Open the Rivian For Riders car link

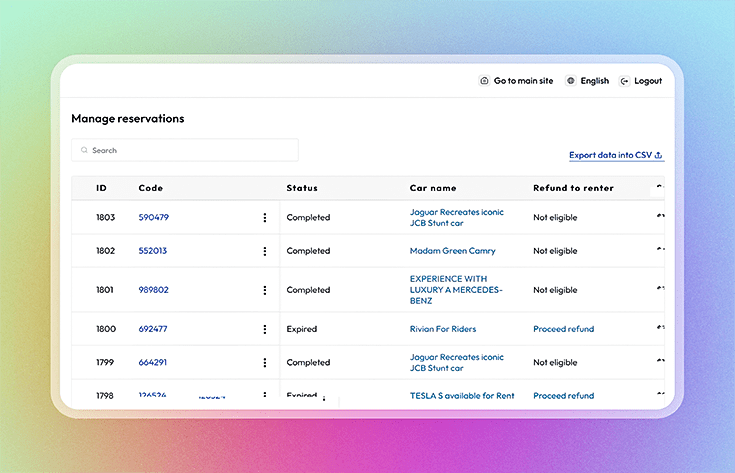pyautogui.click(x=443, y=329)
